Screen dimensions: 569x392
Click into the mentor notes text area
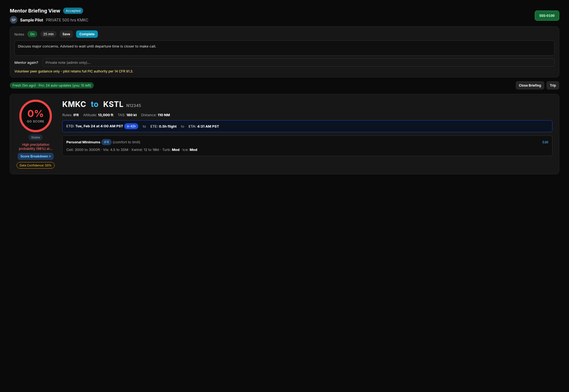(284, 48)
